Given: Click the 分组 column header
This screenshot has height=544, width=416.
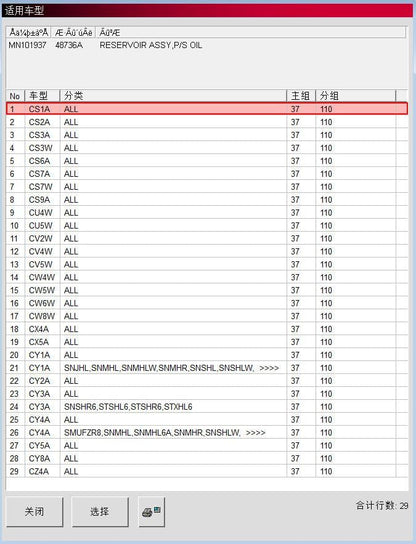Looking at the screenshot, I should (355, 96).
